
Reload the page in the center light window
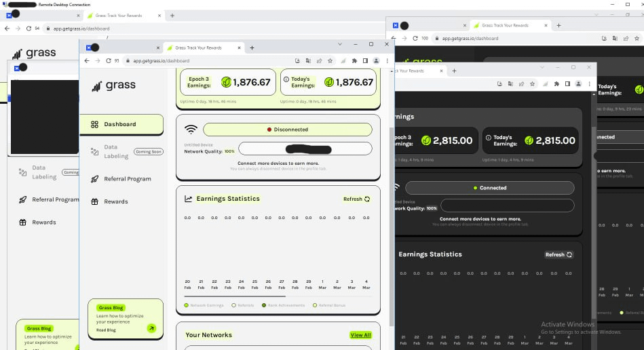click(x=109, y=61)
